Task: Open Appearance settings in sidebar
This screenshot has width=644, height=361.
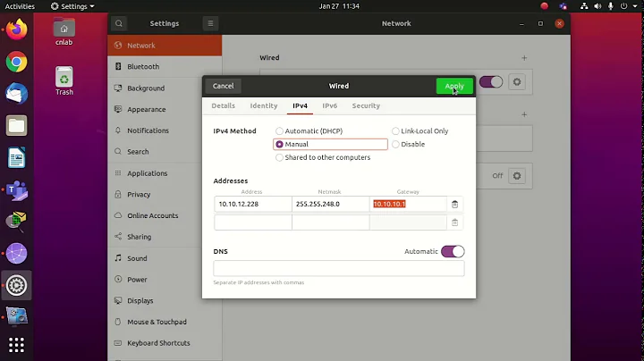Action: (165, 110)
